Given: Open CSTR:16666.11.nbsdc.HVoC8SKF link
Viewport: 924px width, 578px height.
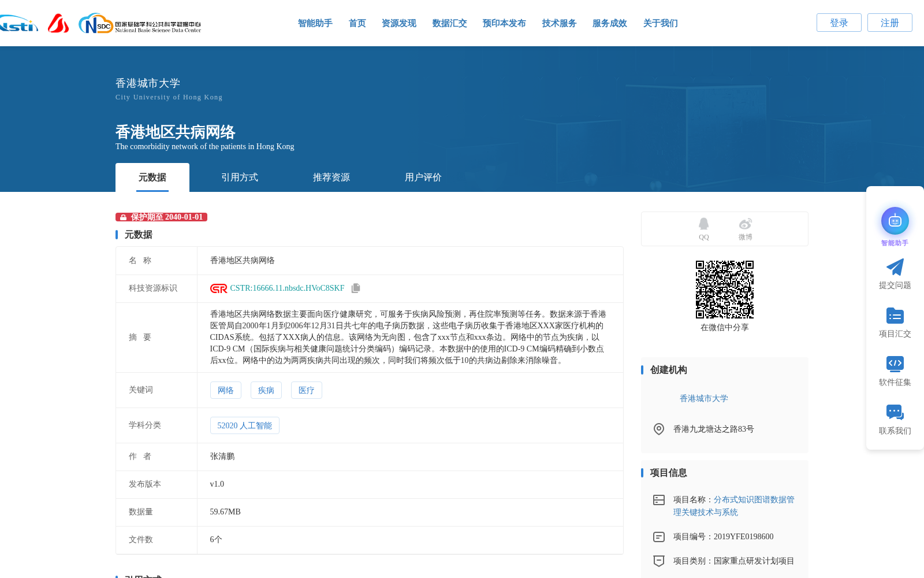Looking at the screenshot, I should [x=287, y=288].
